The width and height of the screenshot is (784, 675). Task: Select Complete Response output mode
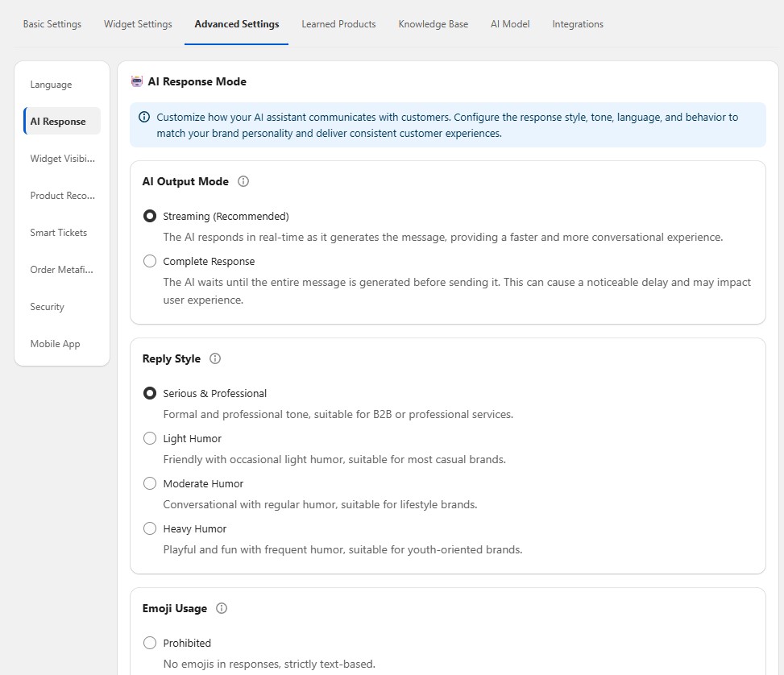150,262
